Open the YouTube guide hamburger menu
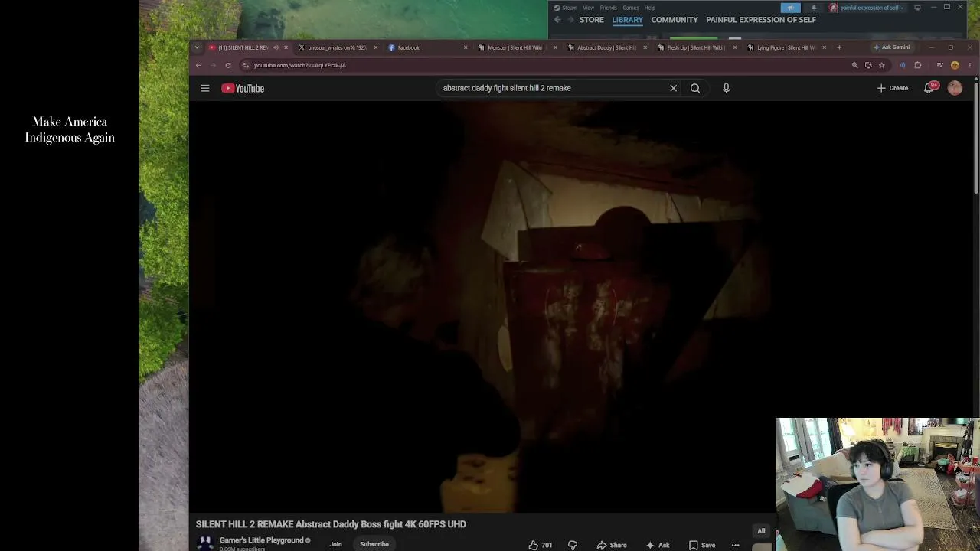 (204, 88)
